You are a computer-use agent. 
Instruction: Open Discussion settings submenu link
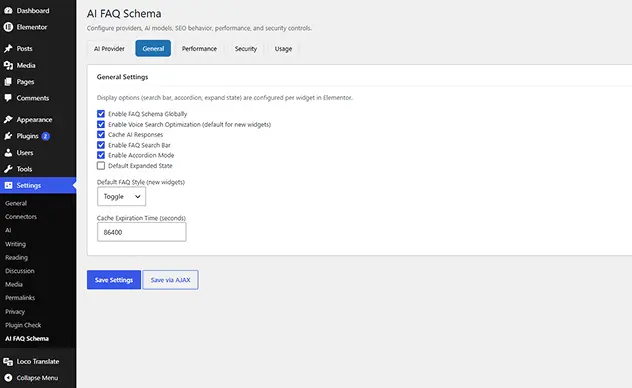coord(20,271)
